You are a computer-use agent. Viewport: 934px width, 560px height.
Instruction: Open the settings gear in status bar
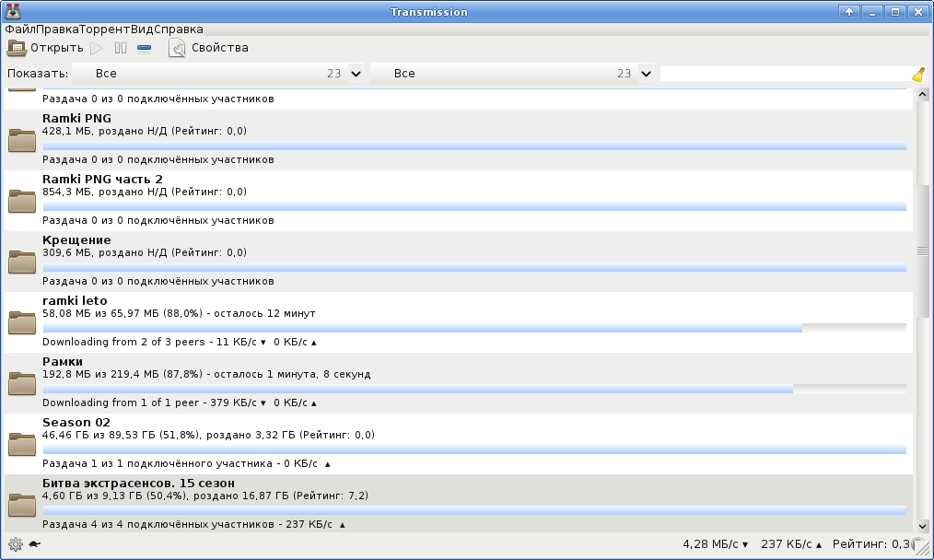point(15,544)
